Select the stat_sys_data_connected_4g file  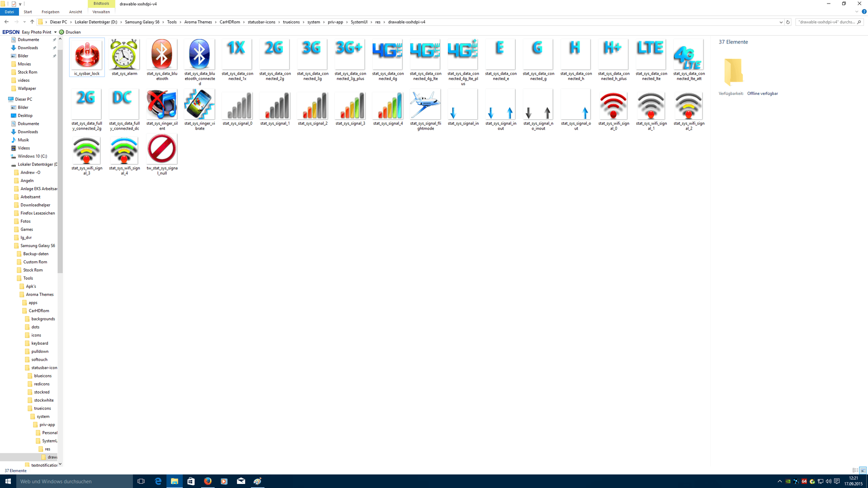click(x=388, y=60)
